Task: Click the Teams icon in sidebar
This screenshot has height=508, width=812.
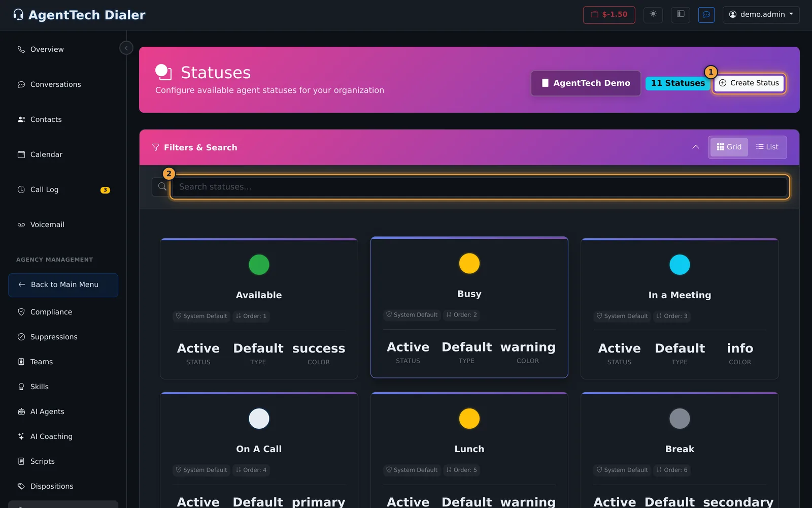Action: (21, 362)
